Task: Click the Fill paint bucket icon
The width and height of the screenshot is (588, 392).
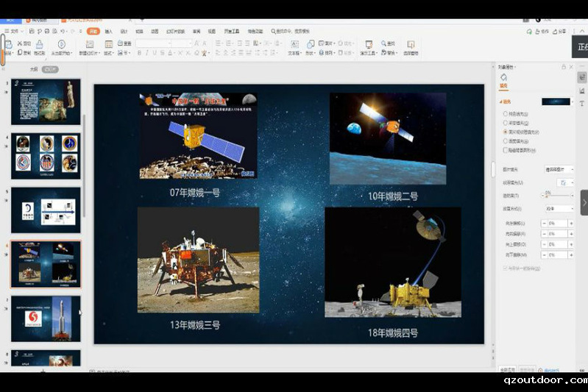Action: (503, 78)
